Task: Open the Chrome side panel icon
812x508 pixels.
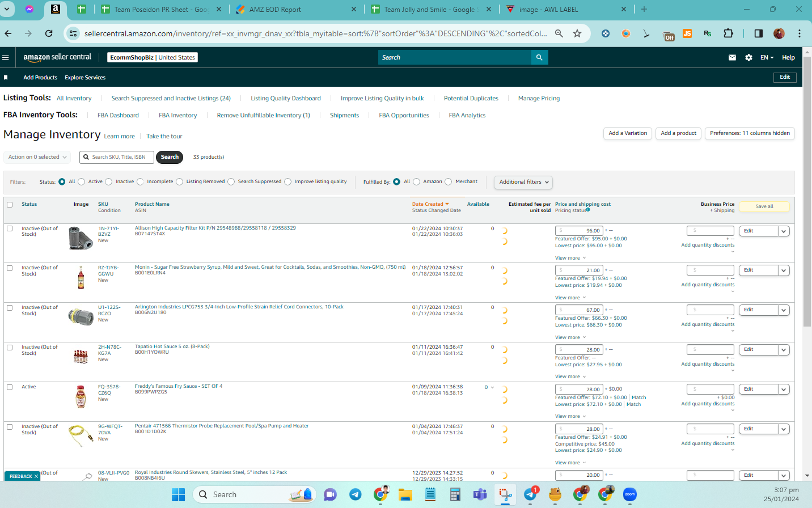Action: (x=759, y=33)
